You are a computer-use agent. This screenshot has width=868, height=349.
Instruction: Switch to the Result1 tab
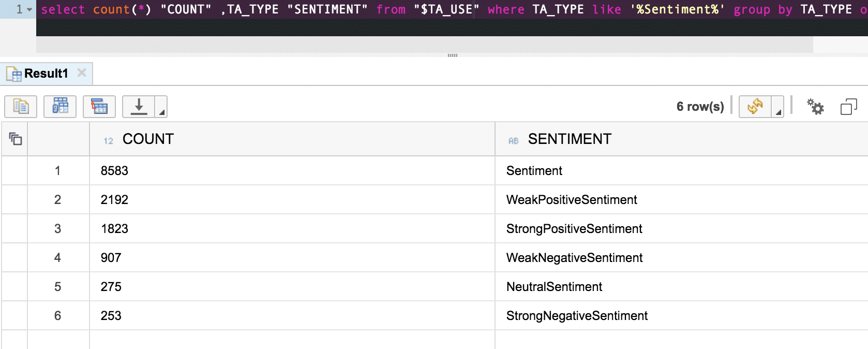click(x=46, y=74)
